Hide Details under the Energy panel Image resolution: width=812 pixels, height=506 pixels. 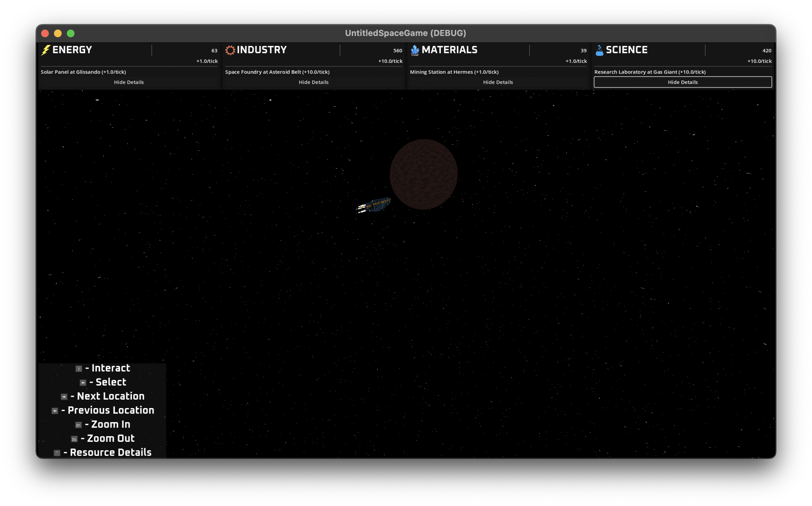(x=129, y=82)
